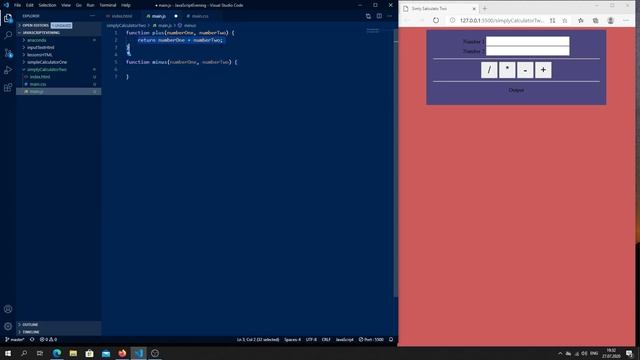Open editor more actions menu
Screen dimensions: 640x360
(390, 16)
